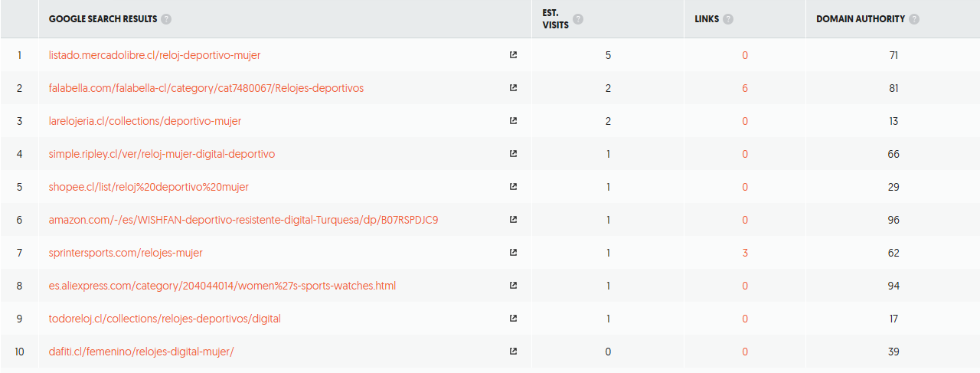Click the Links column header

click(x=707, y=19)
